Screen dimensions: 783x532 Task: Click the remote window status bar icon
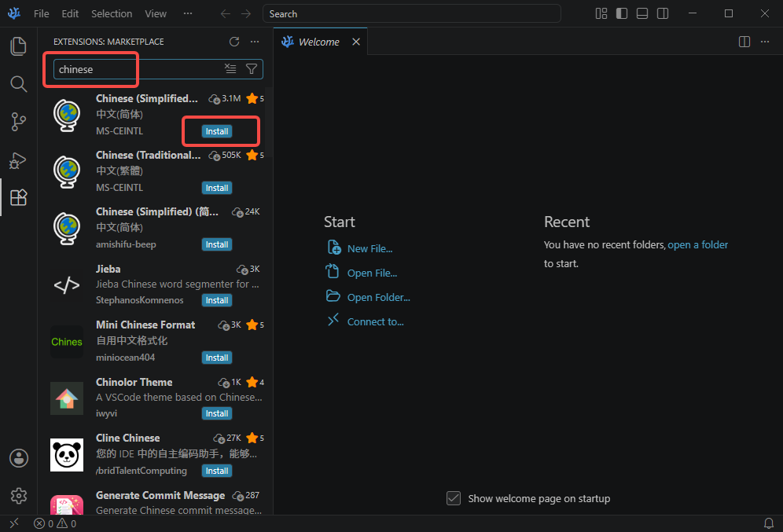(14, 523)
